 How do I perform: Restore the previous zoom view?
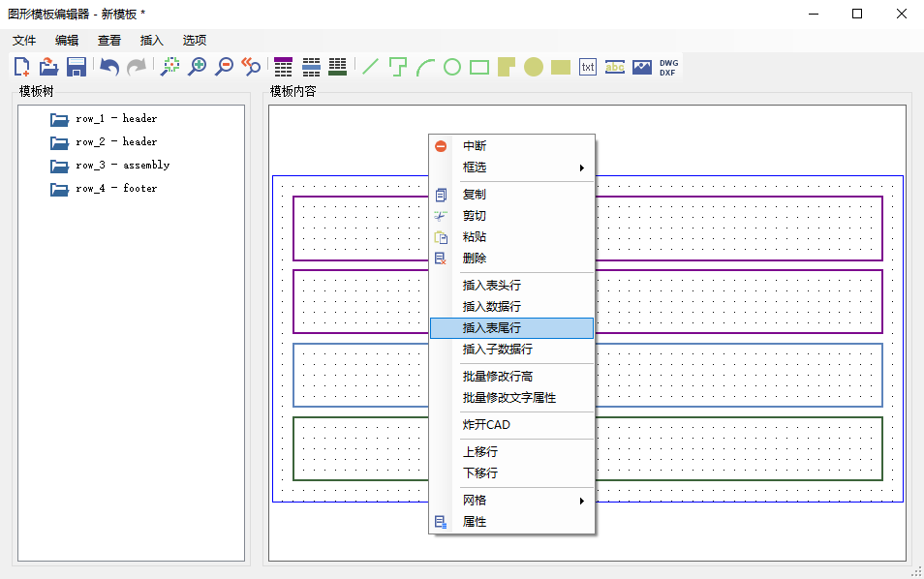(252, 67)
